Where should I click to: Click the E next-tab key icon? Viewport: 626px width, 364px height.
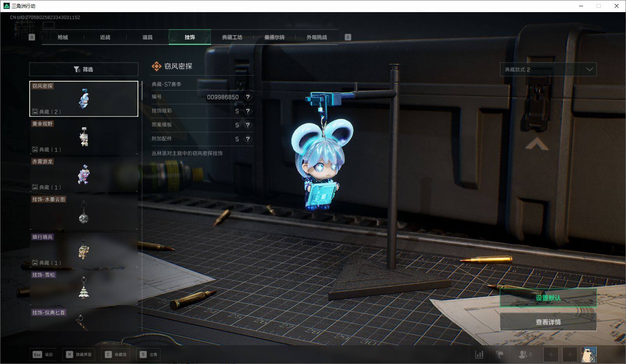tap(348, 37)
